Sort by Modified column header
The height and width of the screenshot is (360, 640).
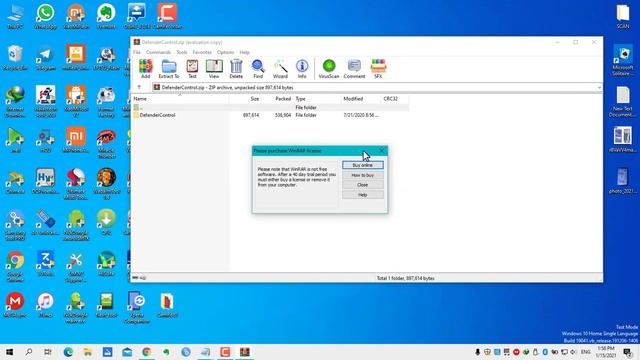361,99
